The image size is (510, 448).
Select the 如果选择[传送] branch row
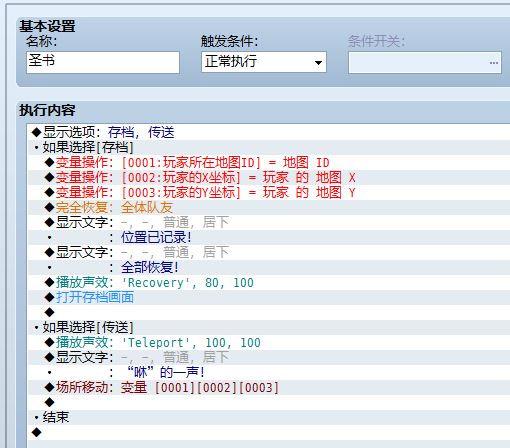pos(269,327)
